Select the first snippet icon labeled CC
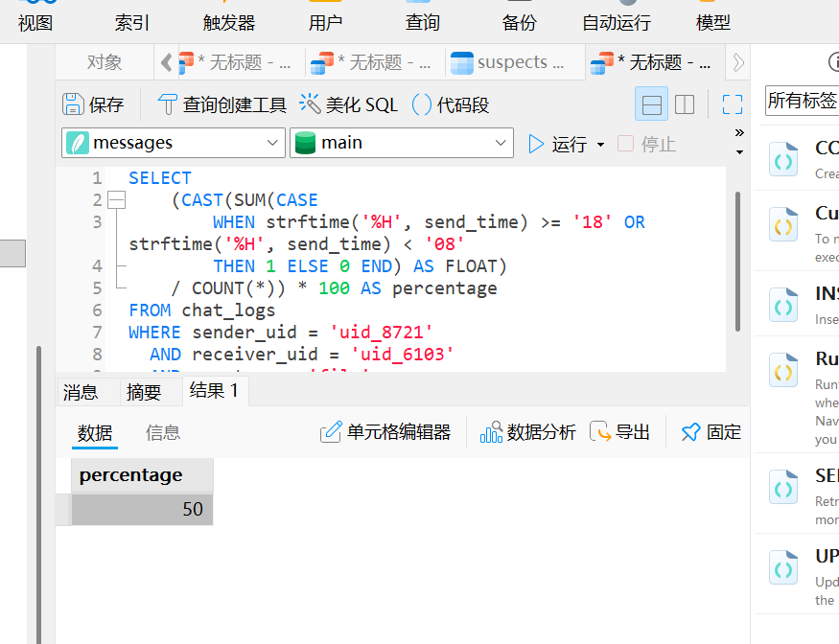This screenshot has height=644, width=839. tap(783, 159)
